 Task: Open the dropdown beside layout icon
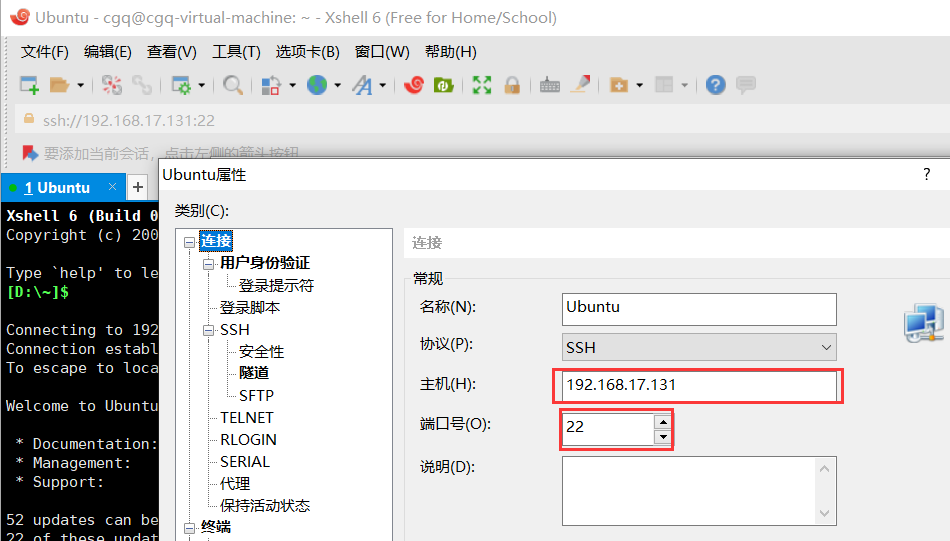(x=685, y=85)
